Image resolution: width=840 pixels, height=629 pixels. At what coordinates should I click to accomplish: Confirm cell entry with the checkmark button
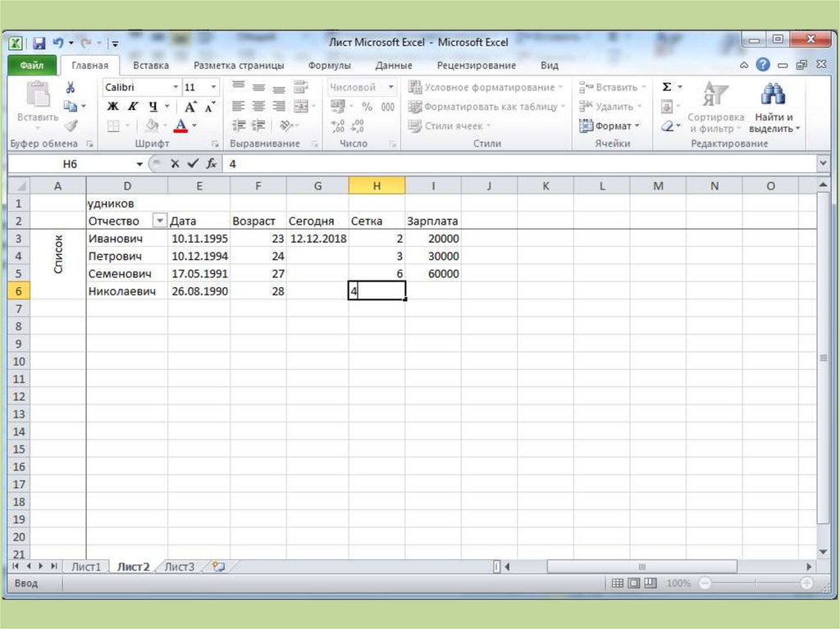point(193,164)
